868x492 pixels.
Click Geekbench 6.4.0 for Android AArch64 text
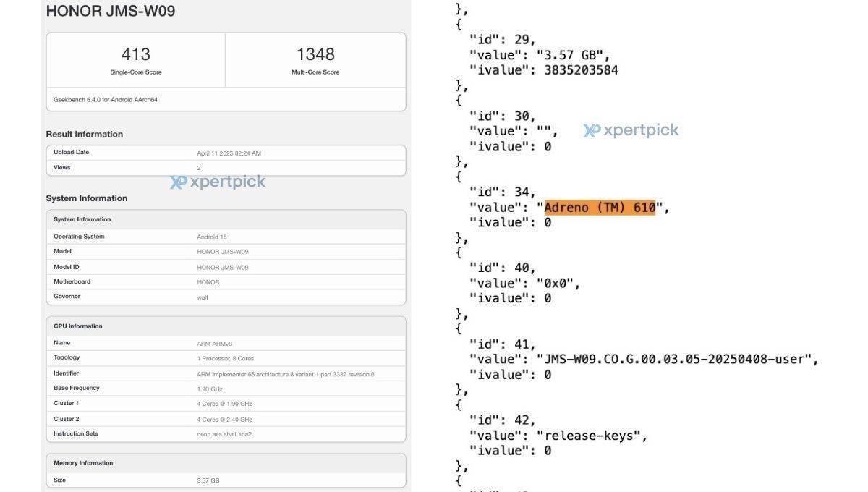tap(106, 100)
